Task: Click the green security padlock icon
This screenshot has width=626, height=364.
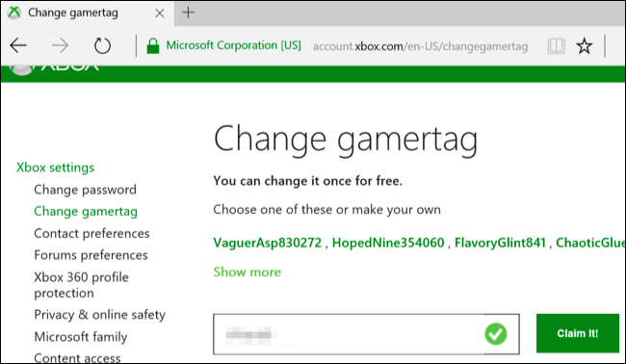Action: [x=153, y=46]
